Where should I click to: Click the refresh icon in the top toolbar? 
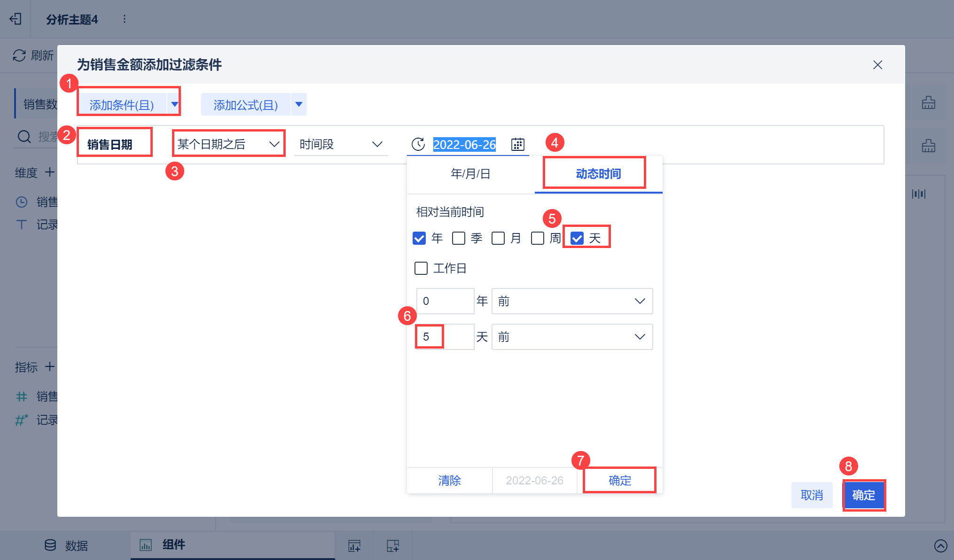tap(19, 55)
